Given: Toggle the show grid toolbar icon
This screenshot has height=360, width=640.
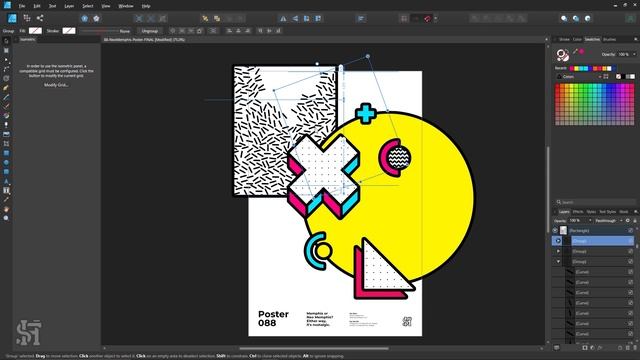Looking at the screenshot, I should click(x=404, y=18).
